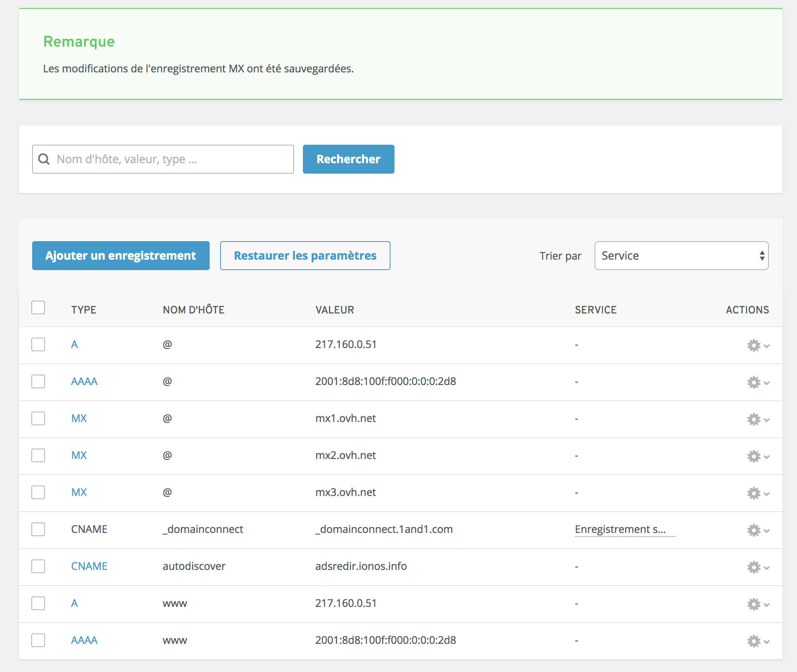Viewport: 797px width, 672px height.
Task: Click gear icon for mx3.ovh.net row
Action: pos(754,493)
